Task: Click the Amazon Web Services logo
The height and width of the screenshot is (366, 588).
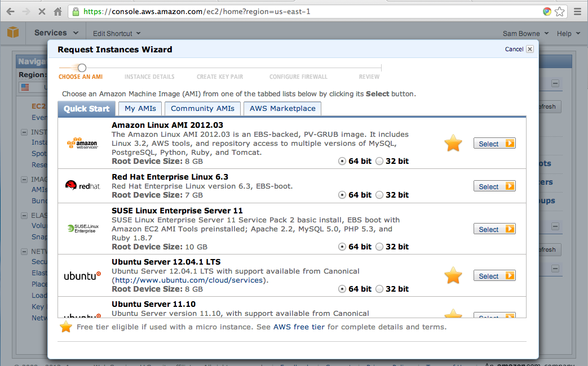Action: (x=82, y=143)
